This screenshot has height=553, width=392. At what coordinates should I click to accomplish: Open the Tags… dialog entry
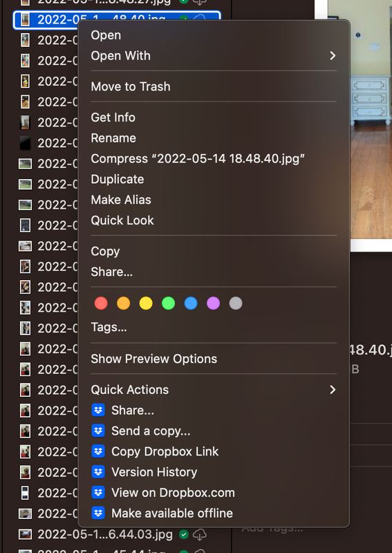(109, 327)
